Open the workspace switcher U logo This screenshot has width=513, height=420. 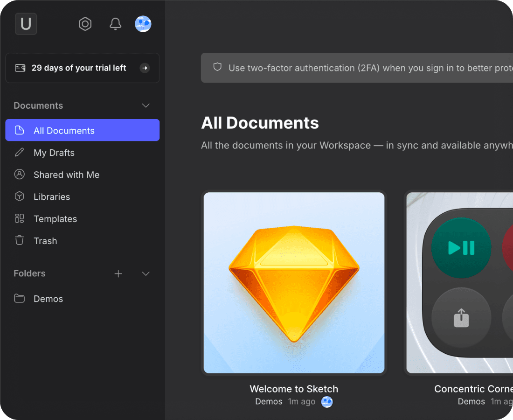(26, 24)
